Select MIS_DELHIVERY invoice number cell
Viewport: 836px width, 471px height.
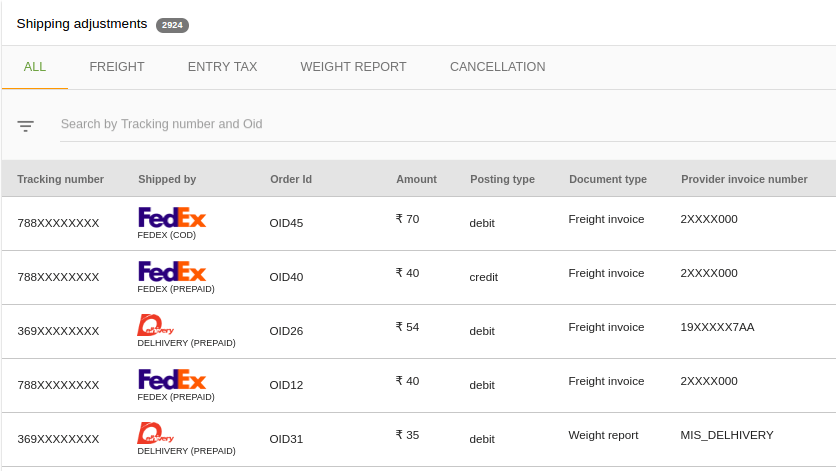(727, 435)
